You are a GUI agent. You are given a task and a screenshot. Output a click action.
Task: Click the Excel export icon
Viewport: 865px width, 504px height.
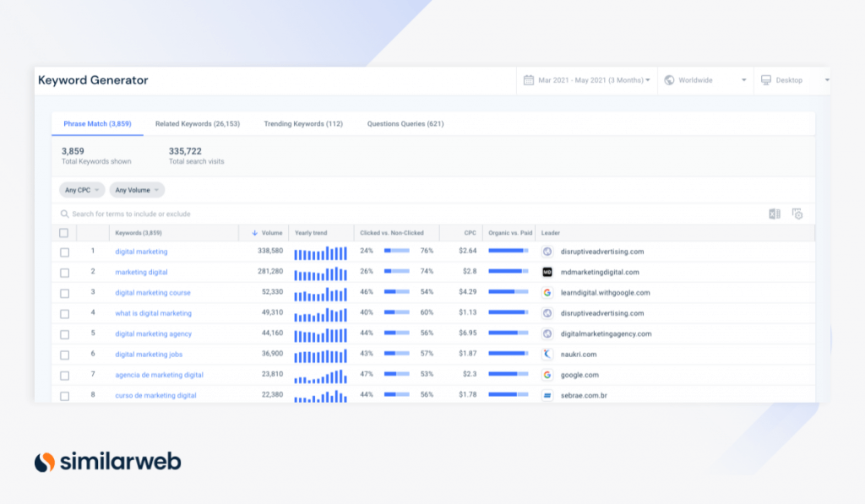(775, 214)
